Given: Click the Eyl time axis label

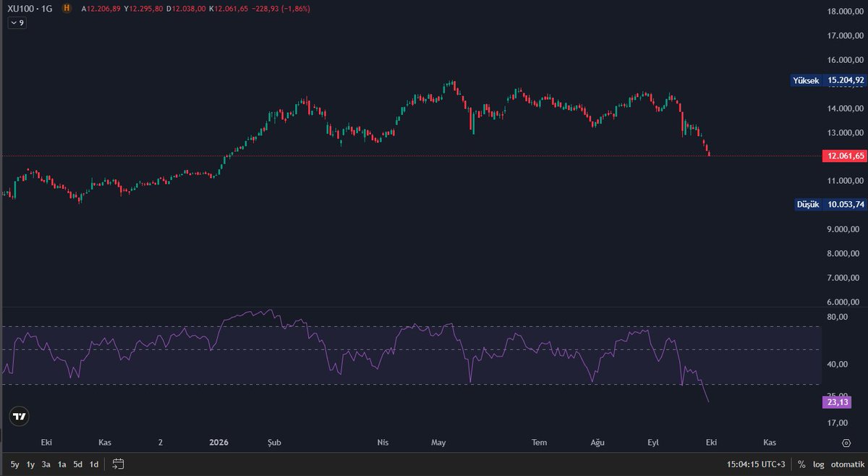Looking at the screenshot, I should click(654, 442).
